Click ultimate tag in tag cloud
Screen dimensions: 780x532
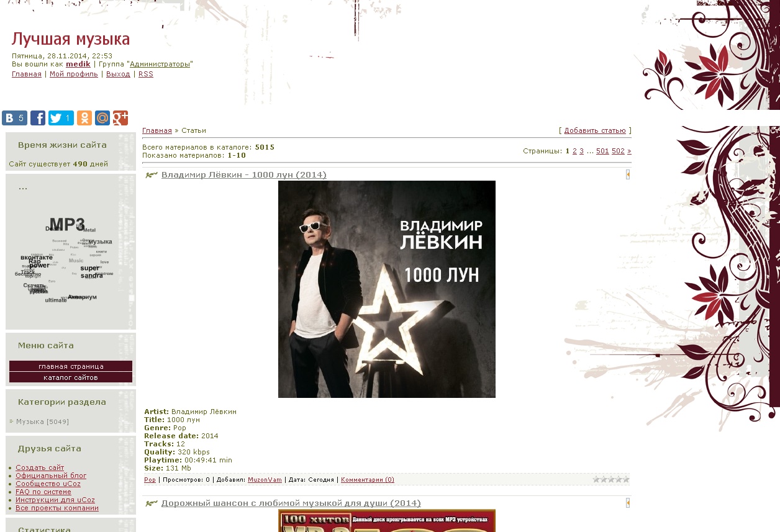[56, 300]
